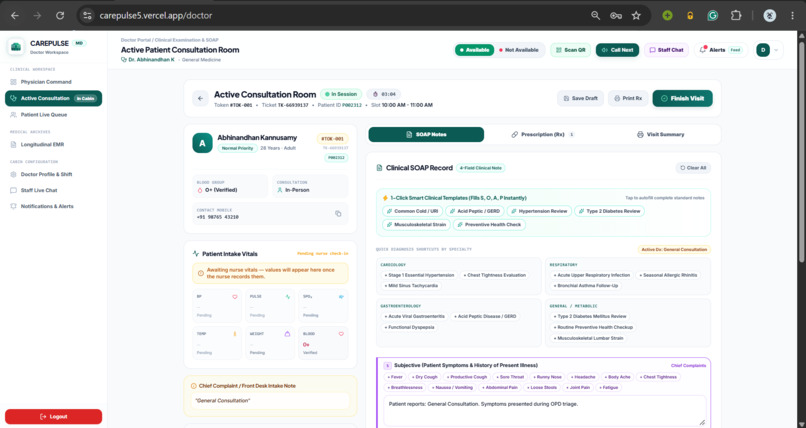806x428 pixels.
Task: Switch to the Visit Summary tab
Action: 660,135
